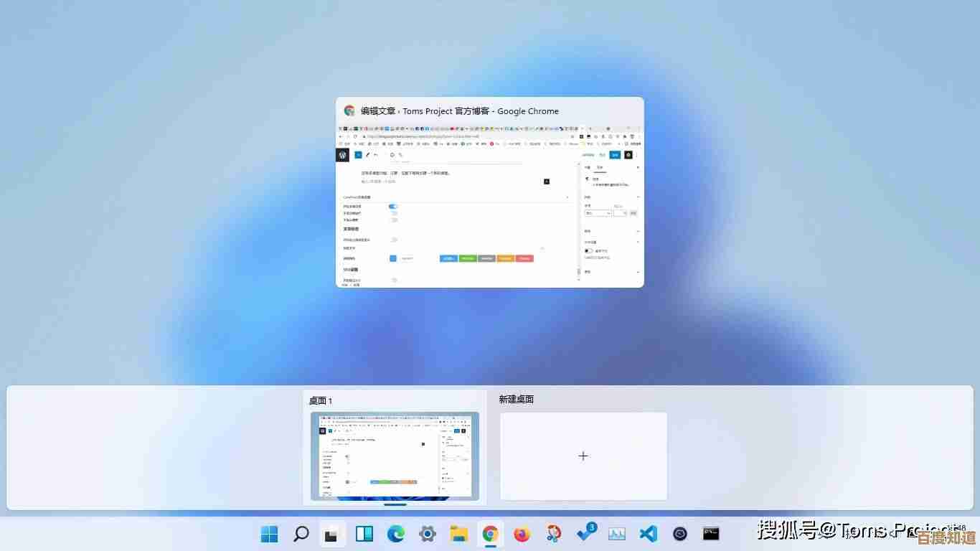Open the editor settings gear at top right
The height and width of the screenshot is (551, 980).
tap(628, 155)
